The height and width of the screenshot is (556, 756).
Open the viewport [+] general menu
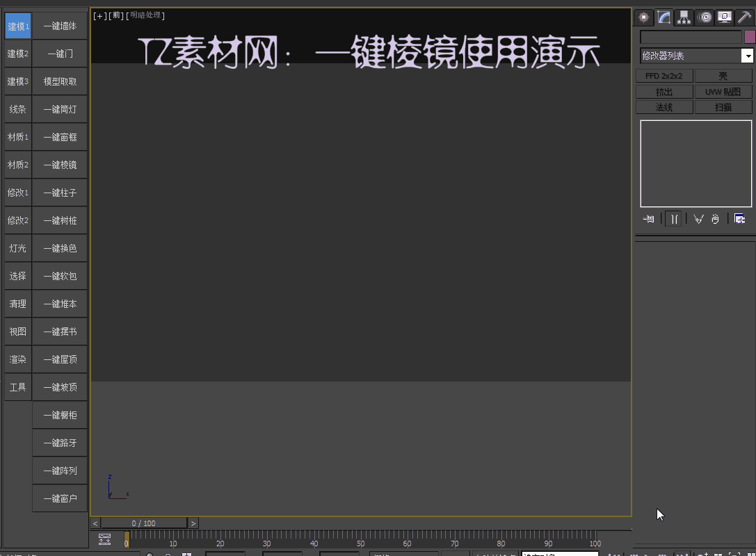[x=100, y=16]
